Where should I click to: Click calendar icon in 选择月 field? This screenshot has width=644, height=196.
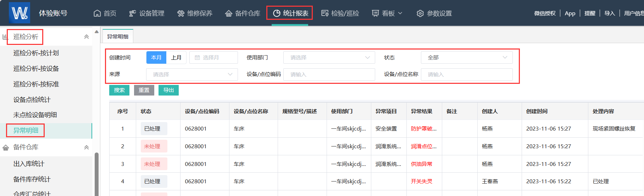click(197, 58)
